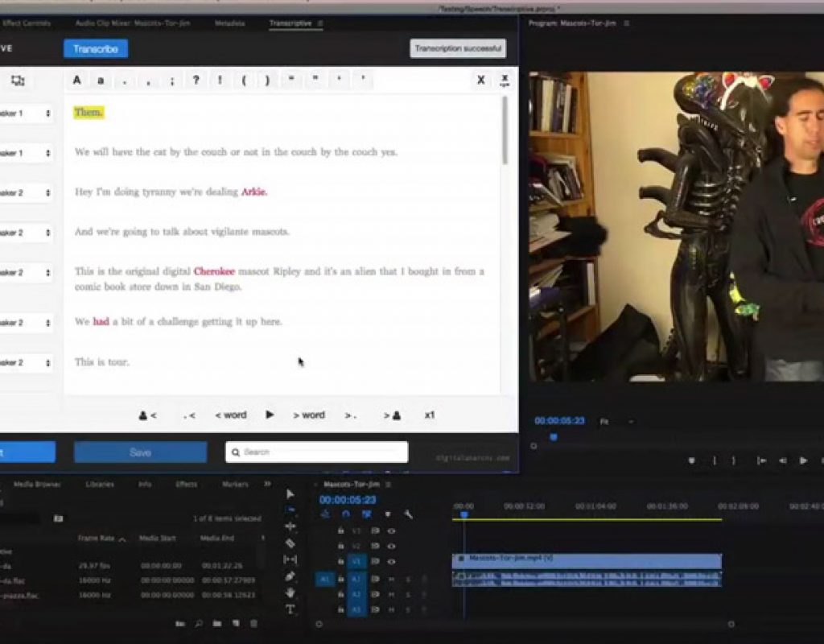Insert a question mark from Transcriptive toolbar
The width and height of the screenshot is (824, 644).
196,80
